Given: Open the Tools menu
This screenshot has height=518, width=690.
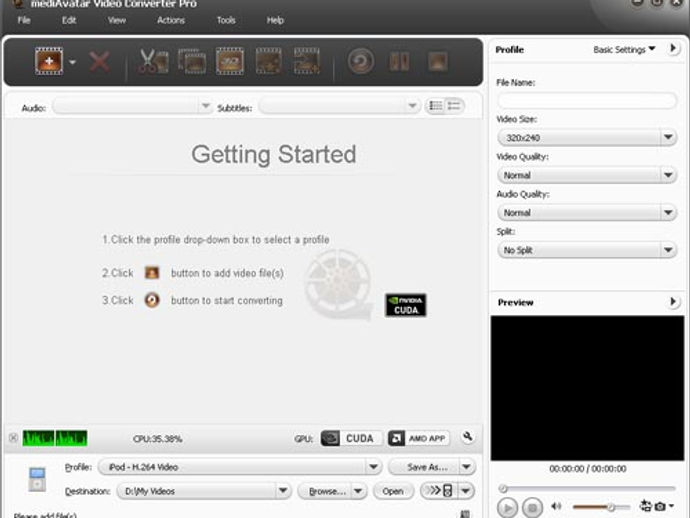Looking at the screenshot, I should click(226, 20).
